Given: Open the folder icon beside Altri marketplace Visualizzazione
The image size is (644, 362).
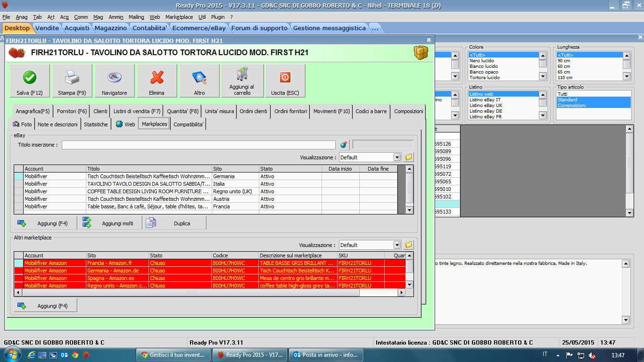Looking at the screenshot, I should click(x=408, y=245).
